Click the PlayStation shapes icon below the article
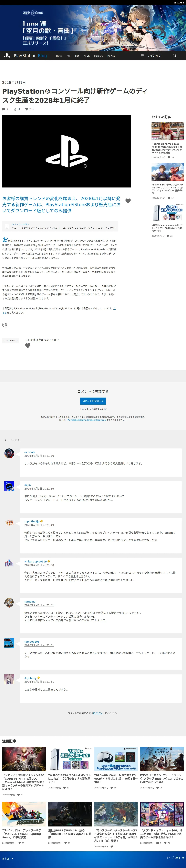The width and height of the screenshot is (186, 868). click(5, 325)
